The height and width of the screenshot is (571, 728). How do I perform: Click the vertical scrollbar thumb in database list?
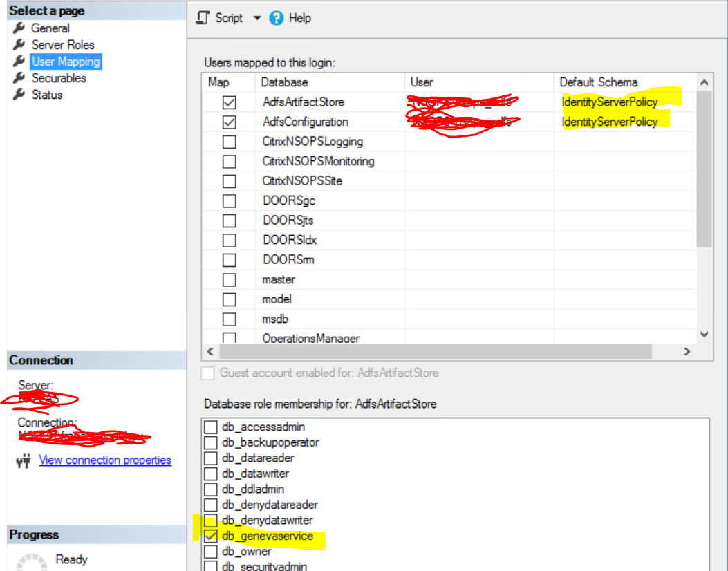(704, 169)
